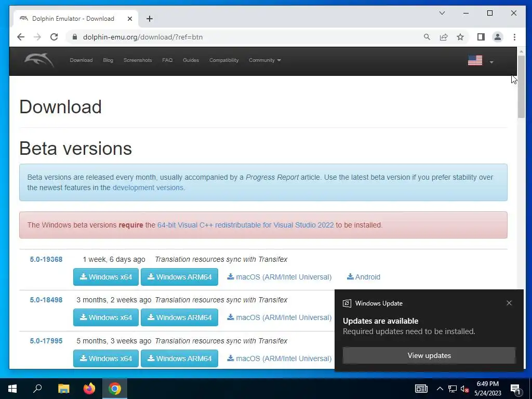Open the Chrome side panel

[481, 37]
